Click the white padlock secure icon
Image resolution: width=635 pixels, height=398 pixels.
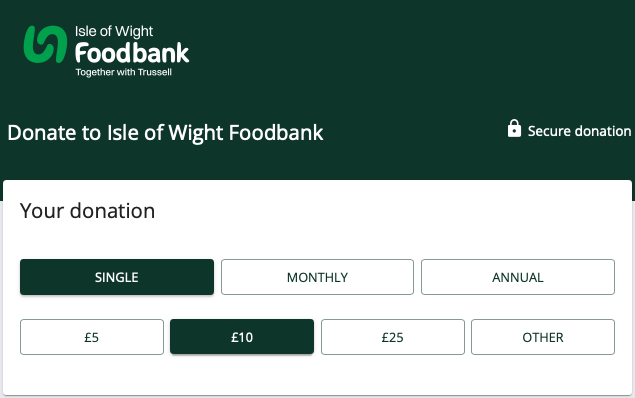click(x=514, y=128)
